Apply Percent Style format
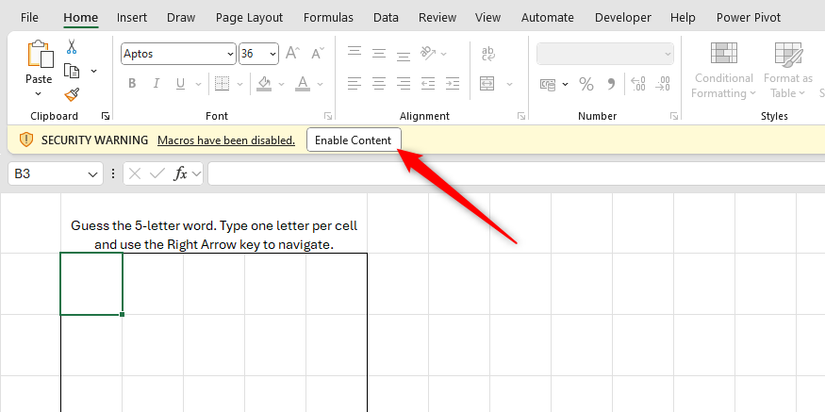Screen dimensions: 825x412 click(x=586, y=84)
